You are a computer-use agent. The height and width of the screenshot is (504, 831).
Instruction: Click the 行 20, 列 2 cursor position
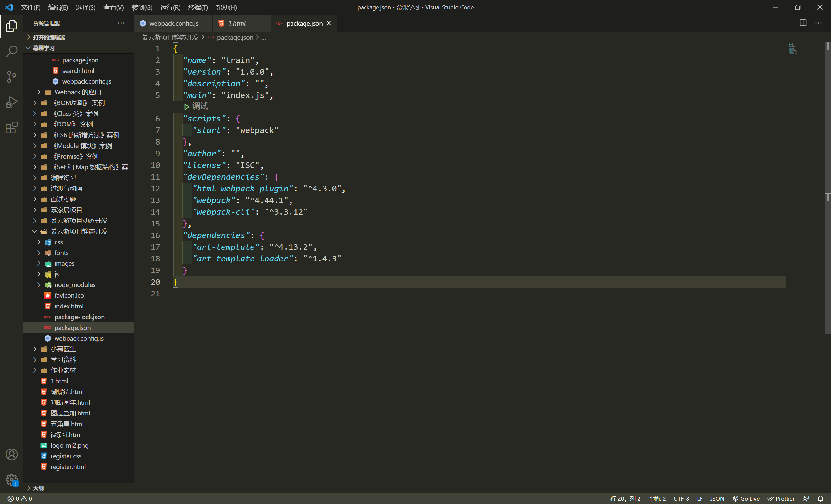tap(625, 498)
